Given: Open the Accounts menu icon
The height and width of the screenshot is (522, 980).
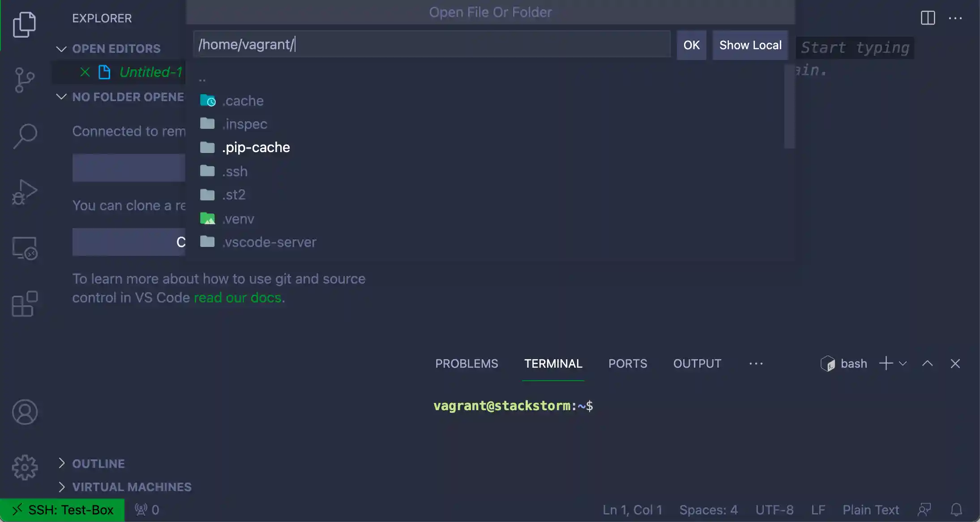Looking at the screenshot, I should point(25,412).
